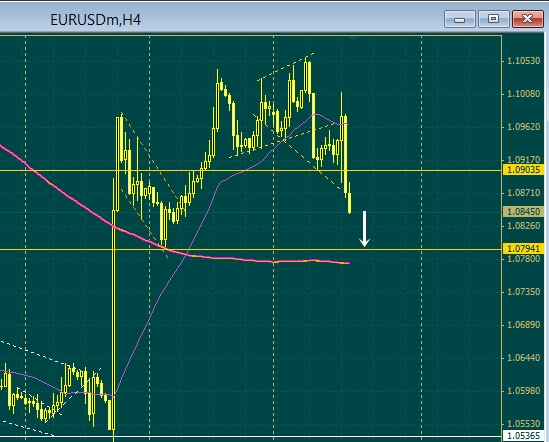Select the dashed channel line at top peak
Screen dimensions: 549x442
[285, 67]
